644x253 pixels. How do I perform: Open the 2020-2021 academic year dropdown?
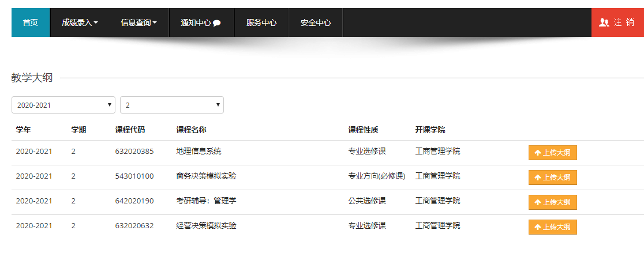(x=63, y=105)
